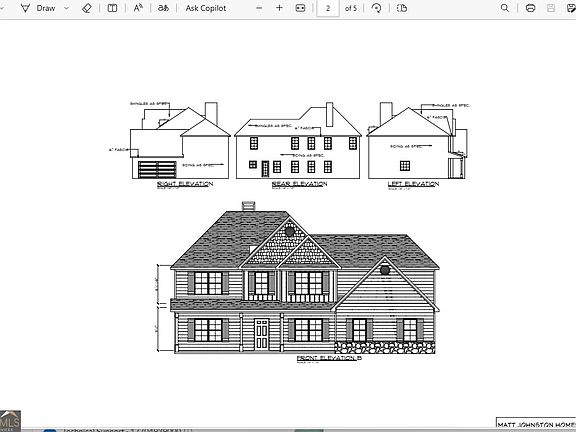Open Find search in document

(x=505, y=8)
